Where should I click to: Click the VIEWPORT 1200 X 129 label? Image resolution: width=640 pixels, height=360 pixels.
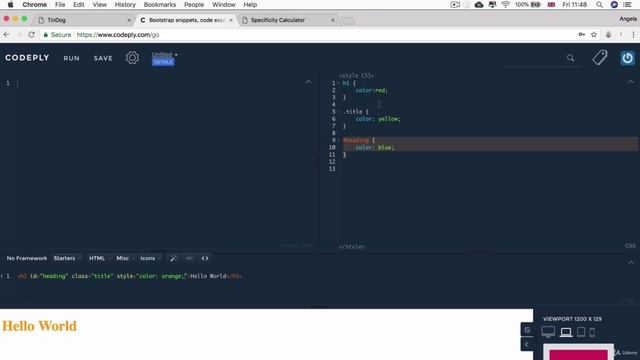click(572, 319)
